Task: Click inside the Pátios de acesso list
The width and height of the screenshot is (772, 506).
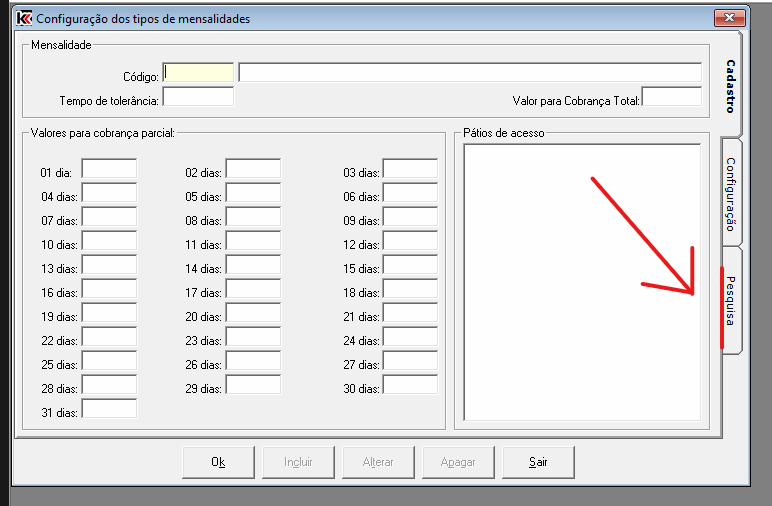Action: click(x=581, y=282)
